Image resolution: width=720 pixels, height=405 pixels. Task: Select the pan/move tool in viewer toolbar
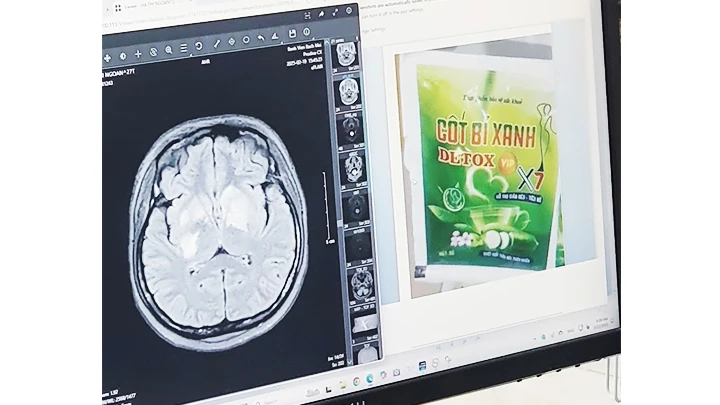click(107, 57)
